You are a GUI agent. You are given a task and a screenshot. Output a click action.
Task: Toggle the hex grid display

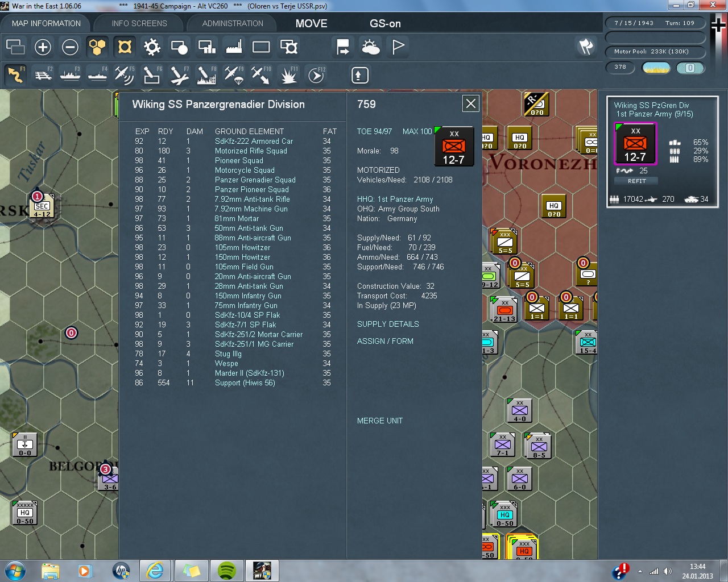97,47
